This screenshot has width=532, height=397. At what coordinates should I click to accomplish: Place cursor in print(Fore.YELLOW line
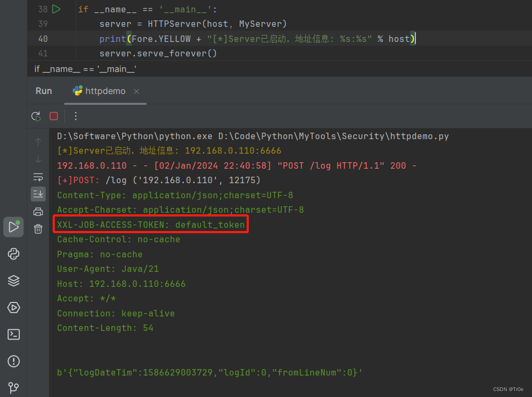tap(257, 39)
